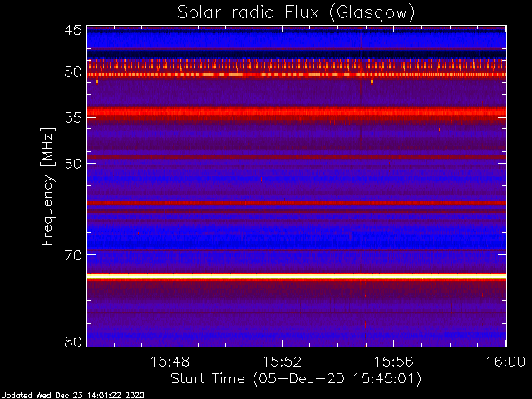Click the 60 MHz frequency label

[73, 164]
